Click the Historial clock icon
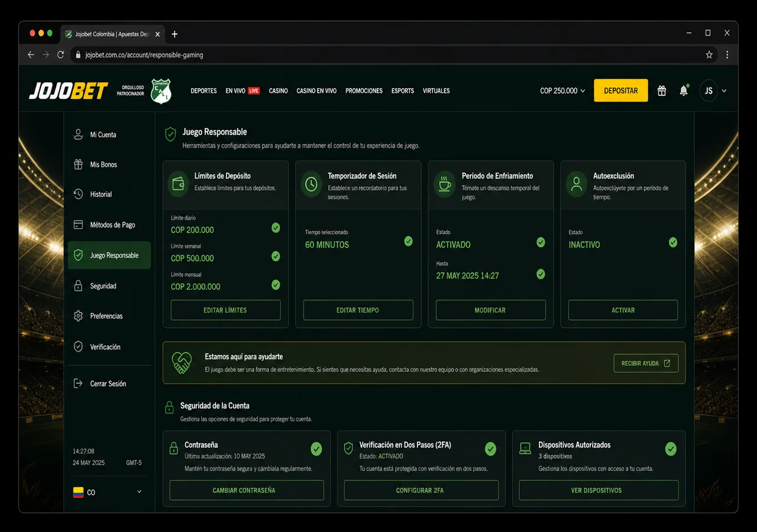Screen dimensions: 757x532 [78, 194]
